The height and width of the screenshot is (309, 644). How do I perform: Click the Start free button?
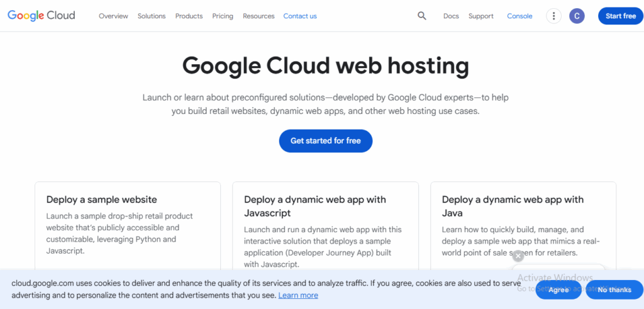(621, 16)
